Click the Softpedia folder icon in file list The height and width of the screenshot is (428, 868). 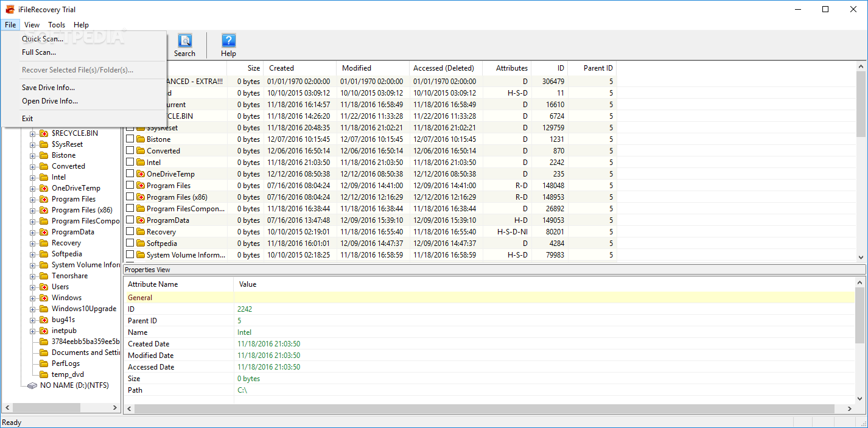(x=140, y=244)
